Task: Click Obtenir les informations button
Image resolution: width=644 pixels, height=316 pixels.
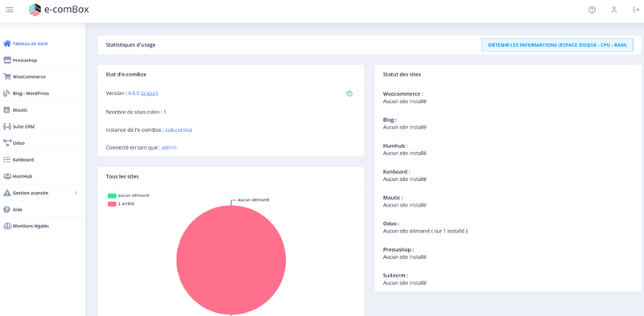Action: click(557, 45)
